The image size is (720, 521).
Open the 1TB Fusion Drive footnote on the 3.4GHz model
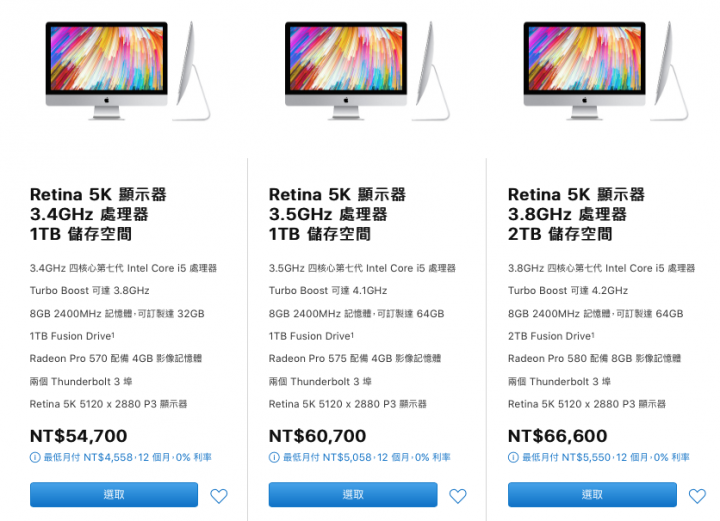(113, 334)
